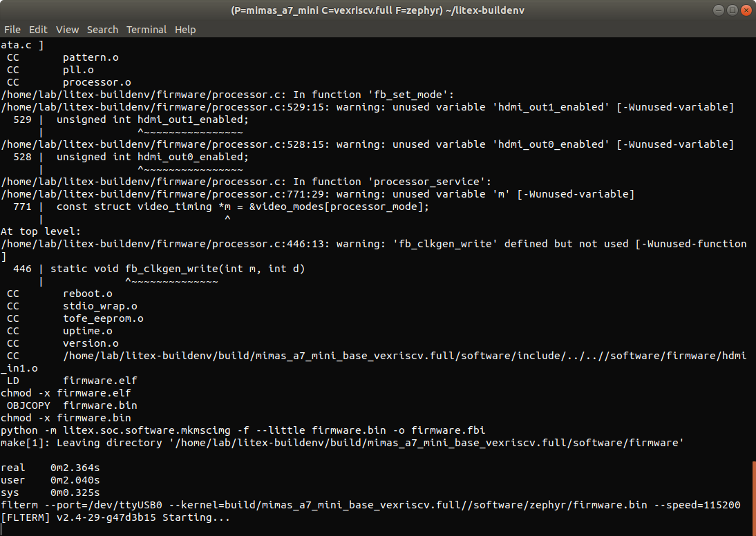Open the Search menu
The height and width of the screenshot is (536, 756).
click(x=102, y=30)
